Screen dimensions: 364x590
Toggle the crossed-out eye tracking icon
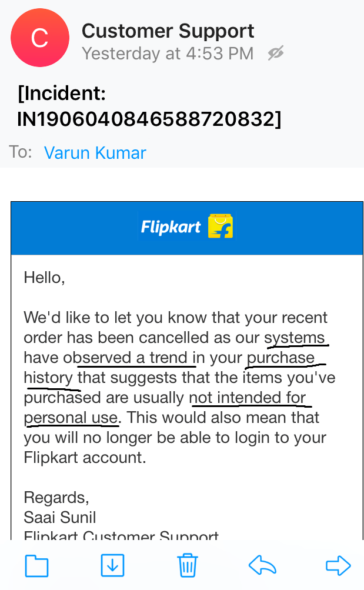click(275, 54)
